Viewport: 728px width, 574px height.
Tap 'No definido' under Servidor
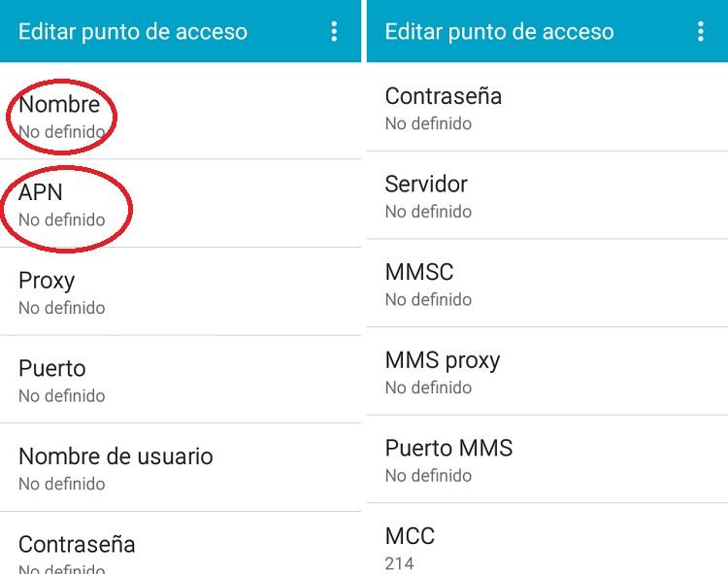[x=428, y=212]
